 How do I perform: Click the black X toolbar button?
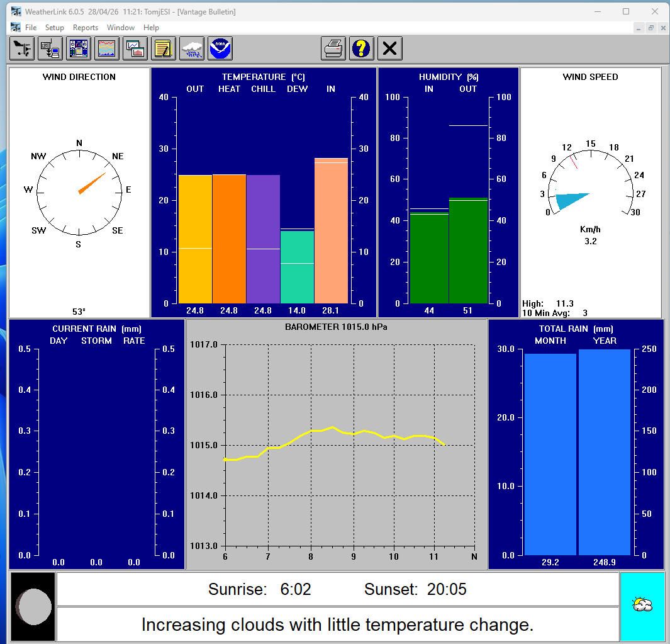tap(389, 48)
